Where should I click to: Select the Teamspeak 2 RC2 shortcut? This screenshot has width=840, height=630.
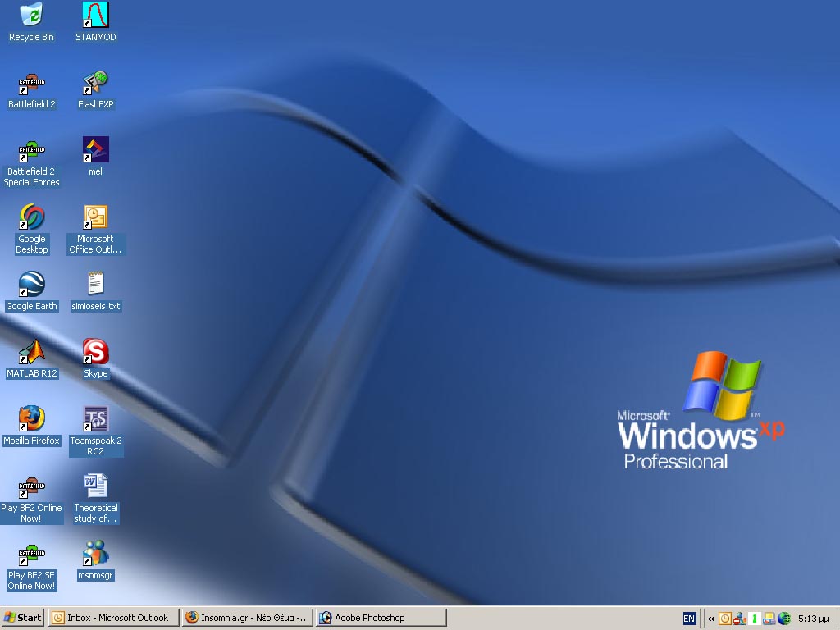[96, 419]
